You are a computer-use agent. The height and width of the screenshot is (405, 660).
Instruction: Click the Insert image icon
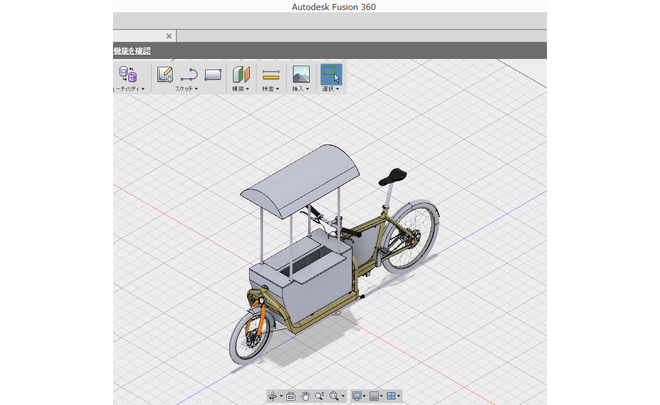coord(300,74)
